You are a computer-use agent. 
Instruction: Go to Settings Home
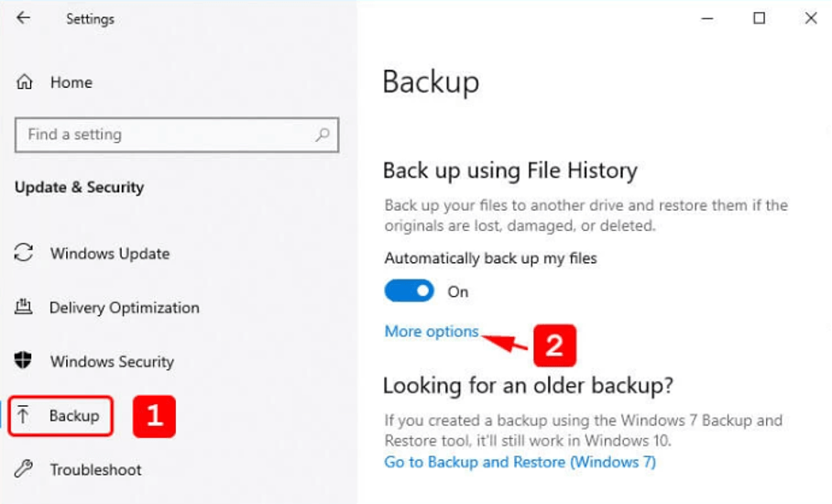(x=71, y=82)
